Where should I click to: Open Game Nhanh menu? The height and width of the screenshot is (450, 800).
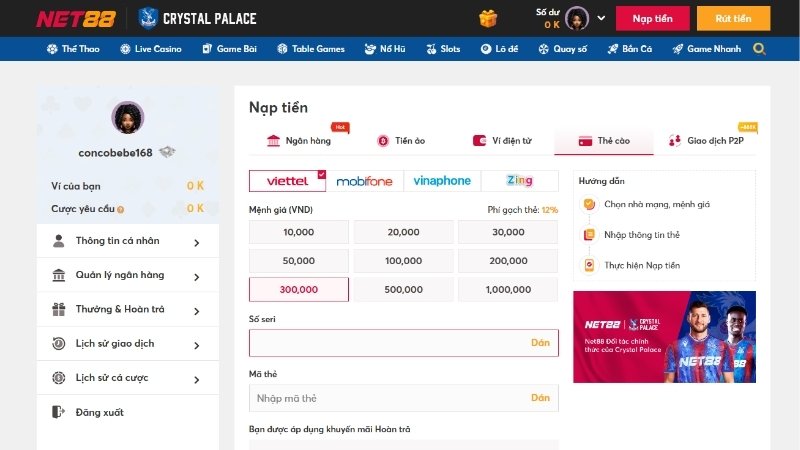click(707, 49)
